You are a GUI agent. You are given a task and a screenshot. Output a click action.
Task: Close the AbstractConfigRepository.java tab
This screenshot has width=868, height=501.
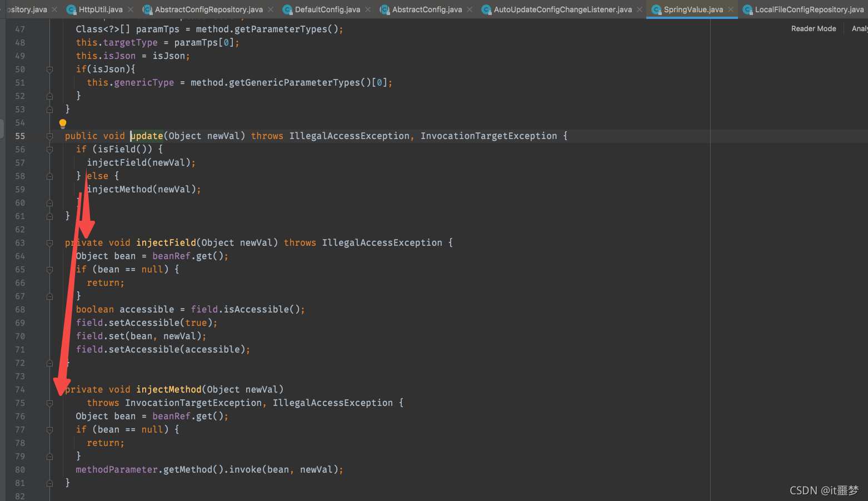click(x=271, y=9)
